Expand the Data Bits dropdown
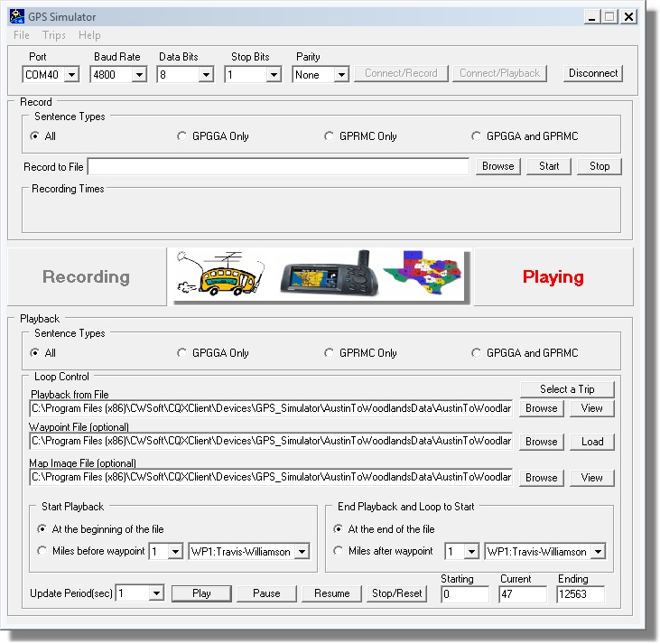Screen dimensions: 660x644 pos(206,75)
